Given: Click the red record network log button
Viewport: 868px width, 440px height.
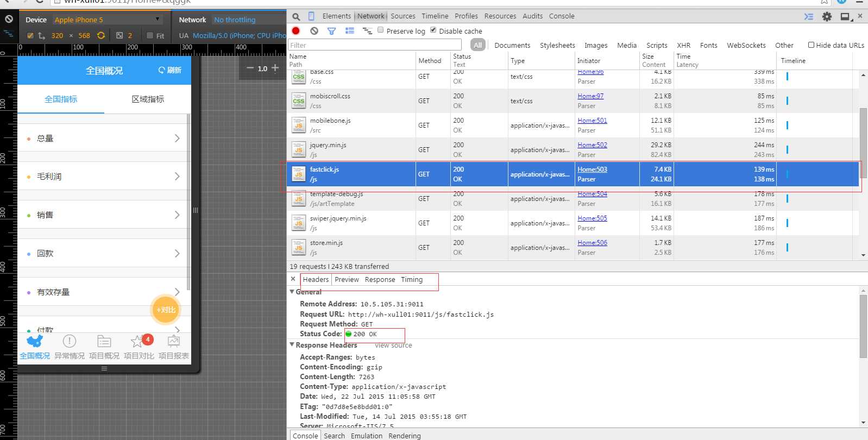Looking at the screenshot, I should (296, 31).
